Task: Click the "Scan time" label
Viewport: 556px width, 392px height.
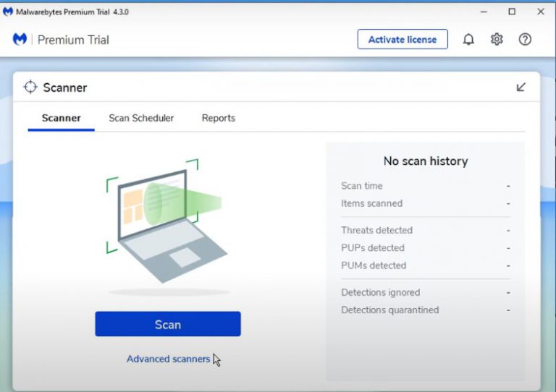Action: click(362, 186)
